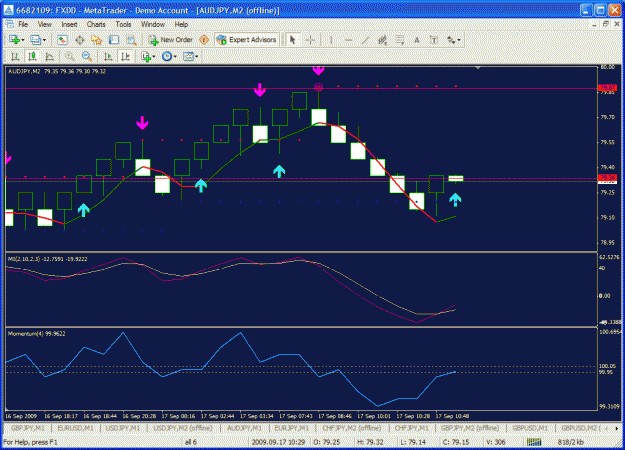The image size is (625, 450).
Task: Click the 'C: 79.15' close price
Action: click(456, 442)
